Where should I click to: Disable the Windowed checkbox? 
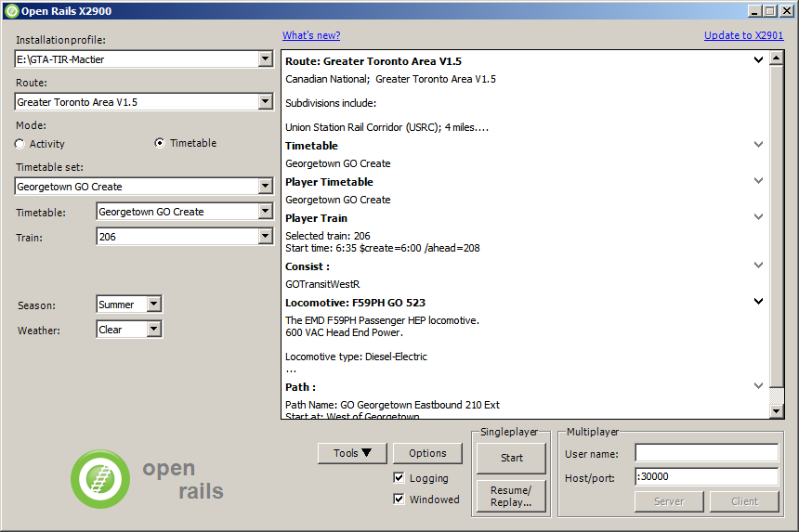[399, 500]
